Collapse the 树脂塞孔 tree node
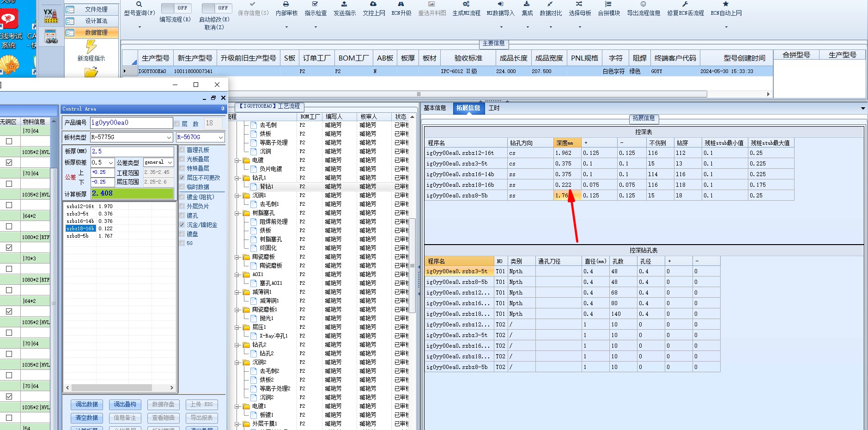Screen dimensions: 868x430 coord(237,213)
